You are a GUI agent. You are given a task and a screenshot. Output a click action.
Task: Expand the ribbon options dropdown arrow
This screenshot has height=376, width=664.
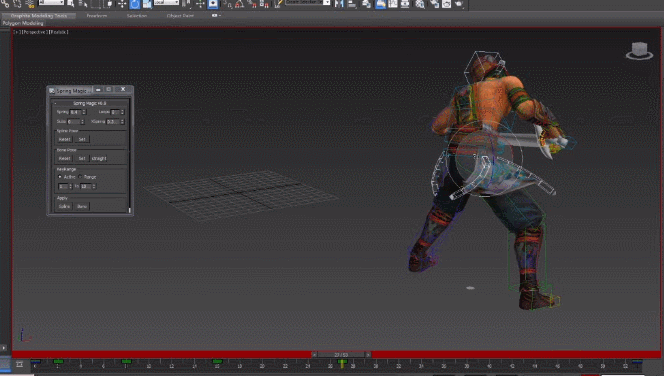coord(220,16)
